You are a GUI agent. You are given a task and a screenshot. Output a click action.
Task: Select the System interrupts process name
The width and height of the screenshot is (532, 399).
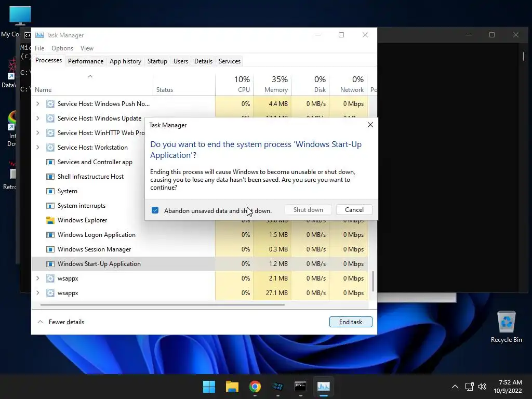(x=82, y=206)
